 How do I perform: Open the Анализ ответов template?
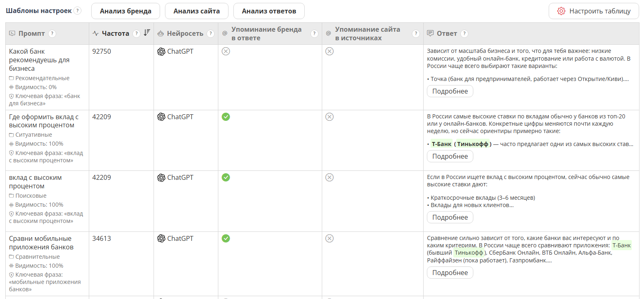[269, 11]
